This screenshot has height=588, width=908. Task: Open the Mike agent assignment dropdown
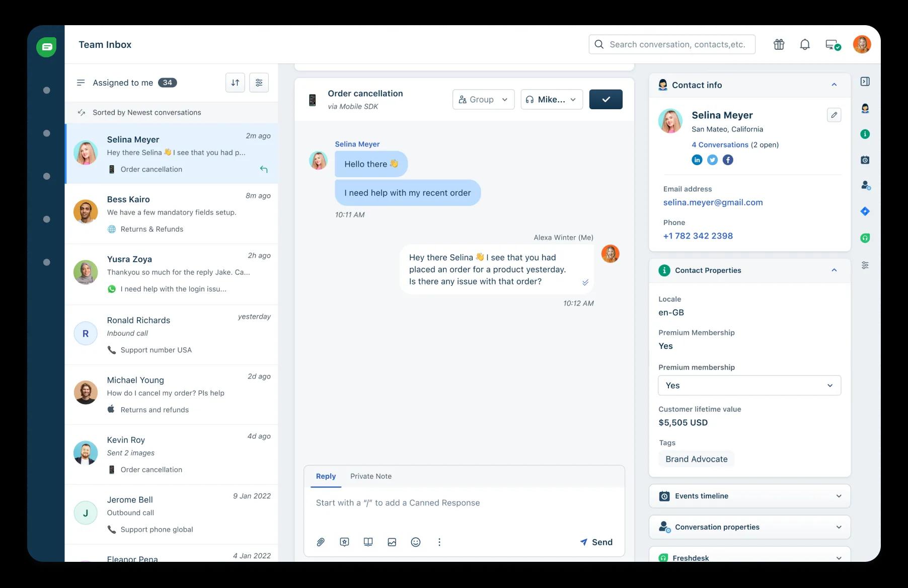[x=552, y=99]
